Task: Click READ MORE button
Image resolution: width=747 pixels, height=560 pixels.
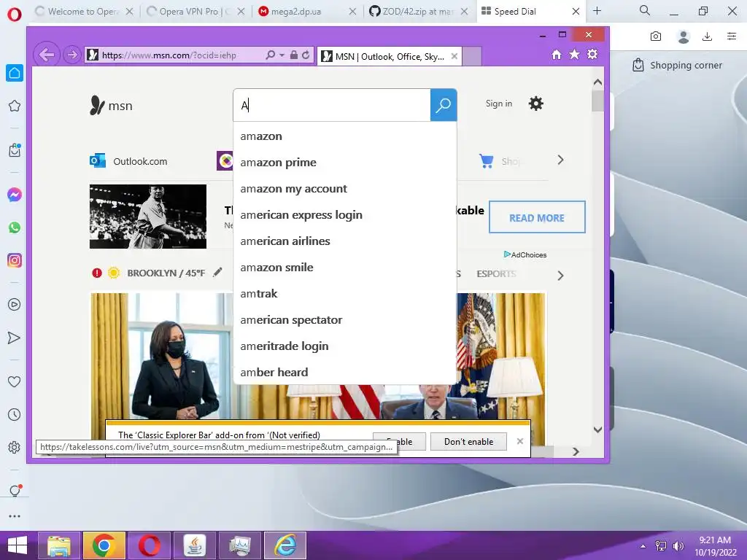Action: pos(537,217)
